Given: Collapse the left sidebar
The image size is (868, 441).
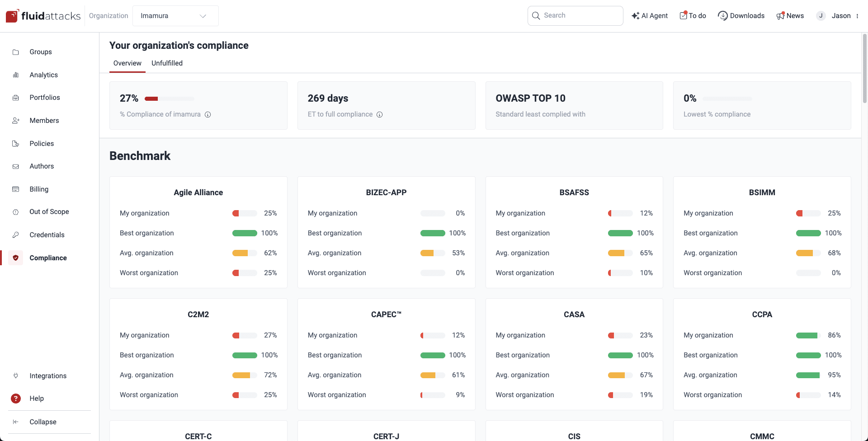Looking at the screenshot, I should [x=16, y=422].
